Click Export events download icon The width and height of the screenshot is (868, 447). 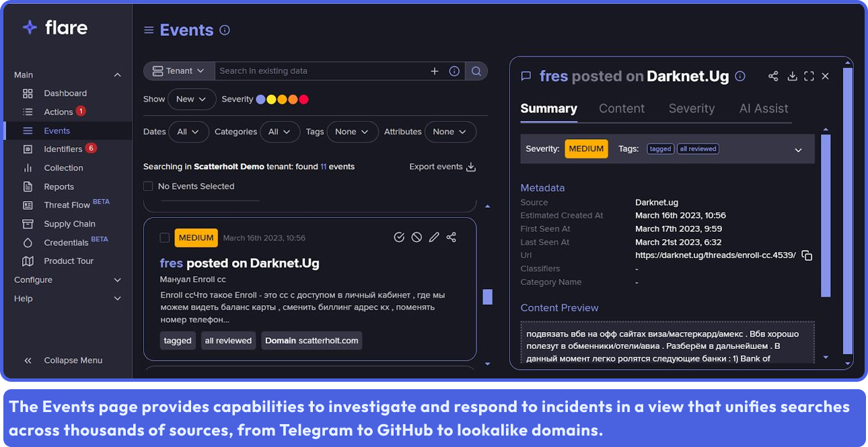pyautogui.click(x=471, y=167)
